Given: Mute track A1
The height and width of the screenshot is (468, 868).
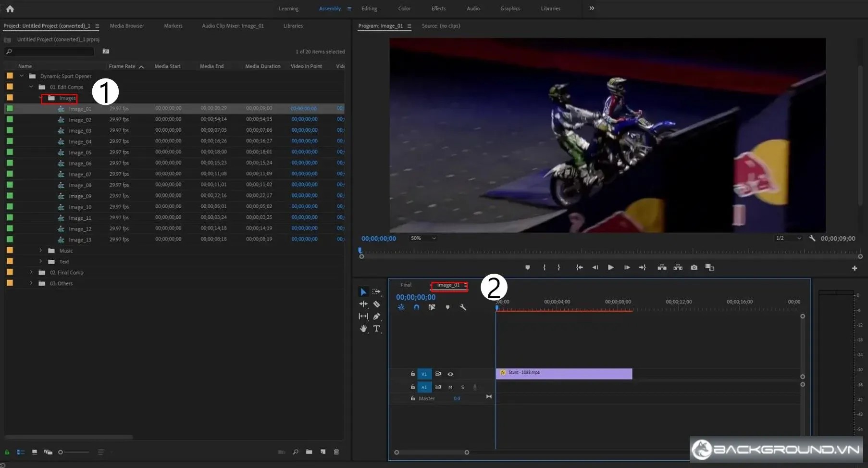Looking at the screenshot, I should tap(450, 387).
